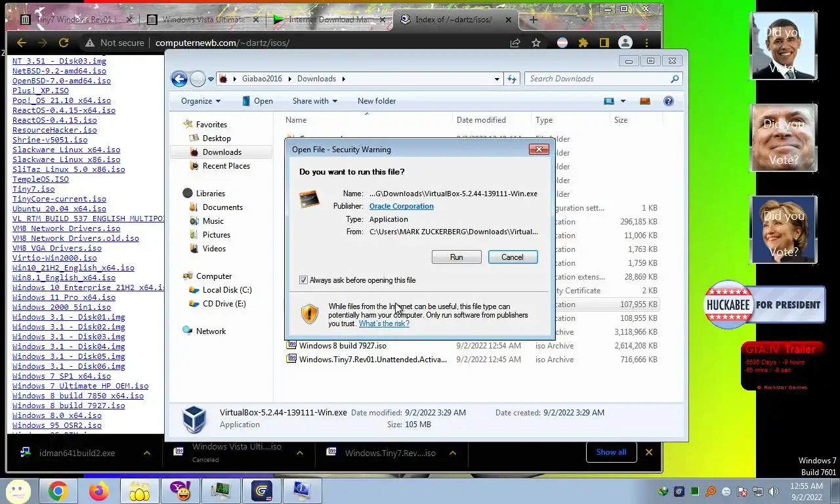Image resolution: width=840 pixels, height=504 pixels.
Task: Open the Documents library
Action: [222, 207]
